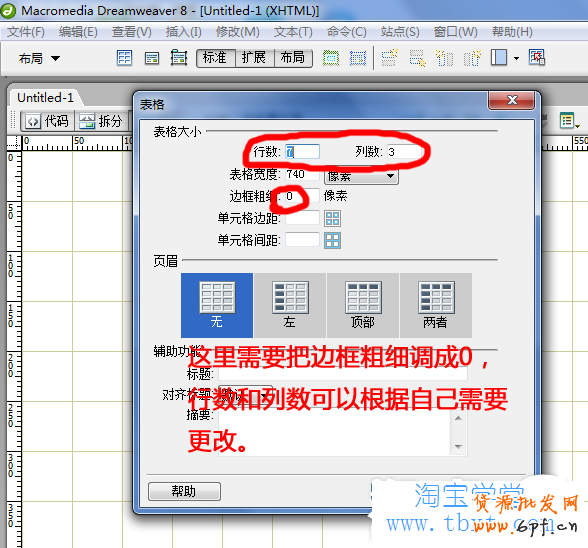Click the Insert Row Above icon

(x=389, y=58)
